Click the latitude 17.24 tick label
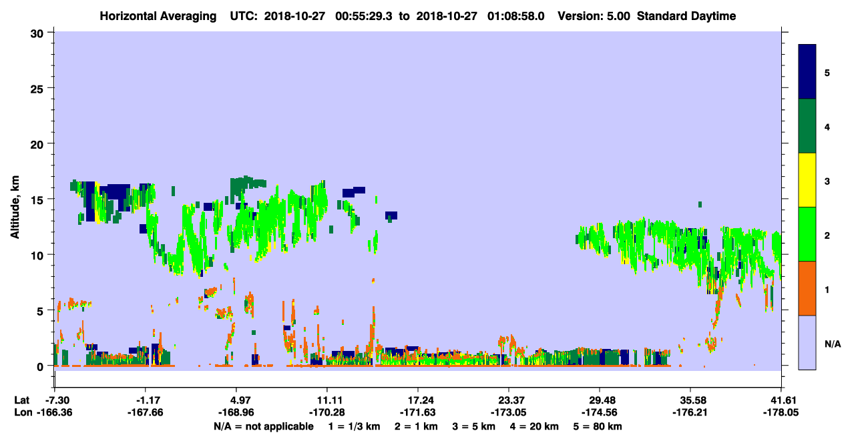Viewport: 868px width, 445px height. [x=417, y=400]
